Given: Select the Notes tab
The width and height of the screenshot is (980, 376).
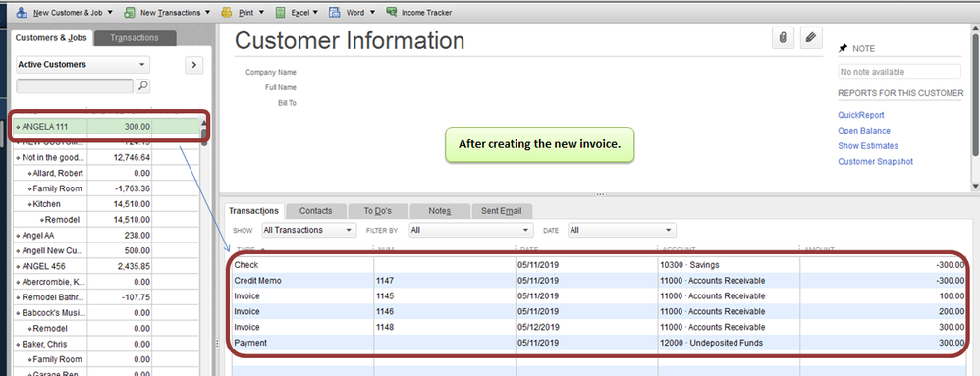Looking at the screenshot, I should pyautogui.click(x=439, y=210).
